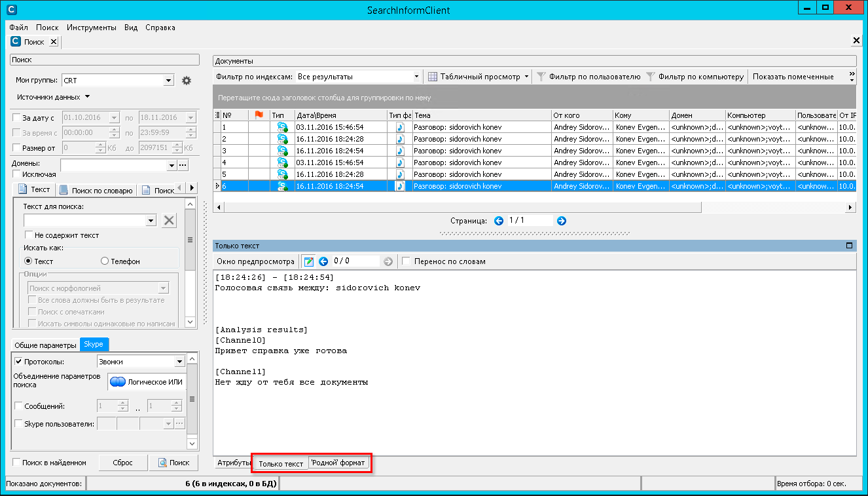
Task: Click the Skype call icon in row 5
Action: click(x=282, y=174)
